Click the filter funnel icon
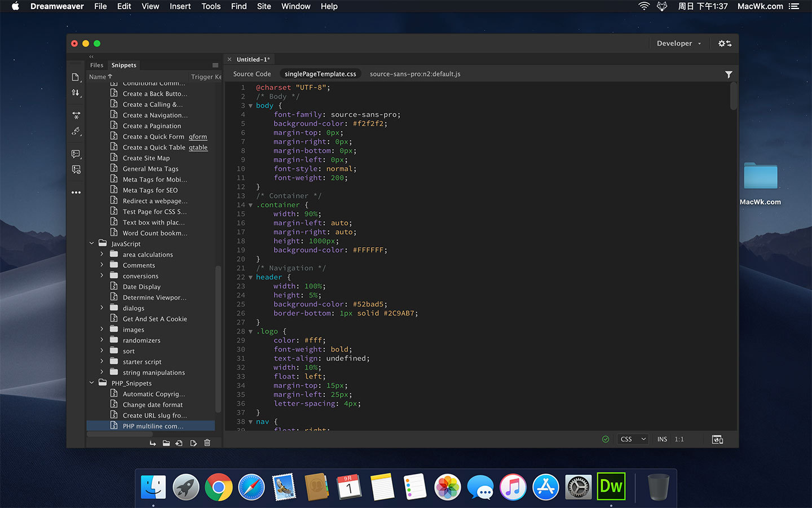The width and height of the screenshot is (812, 508). pos(729,75)
